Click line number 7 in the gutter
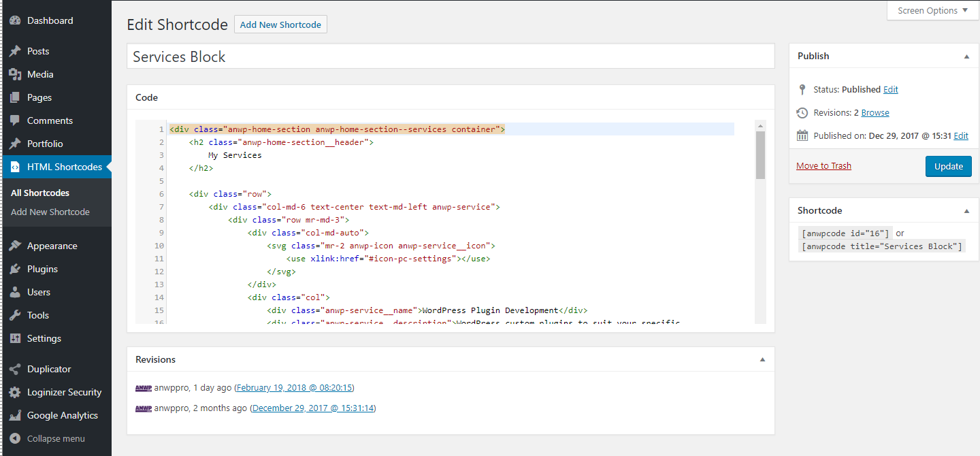980x456 pixels. [x=161, y=207]
